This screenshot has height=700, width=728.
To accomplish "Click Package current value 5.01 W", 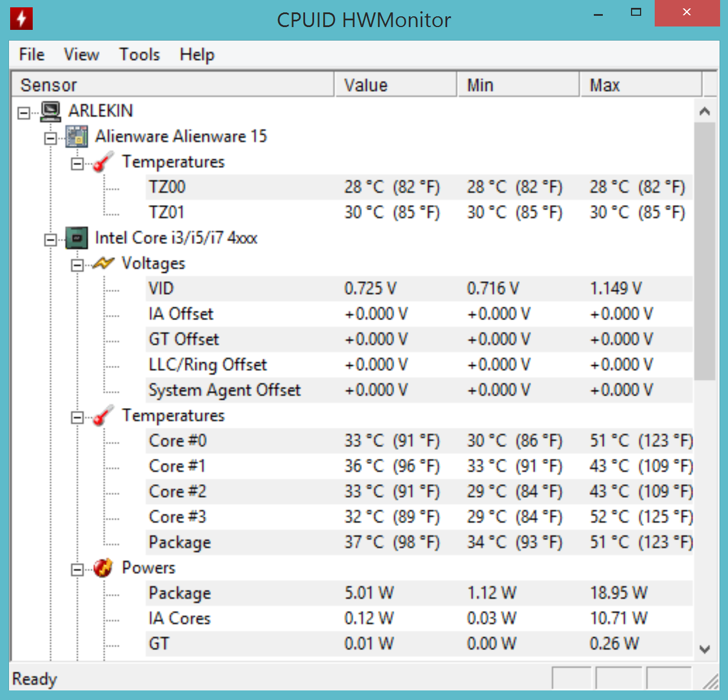I will tap(369, 593).
